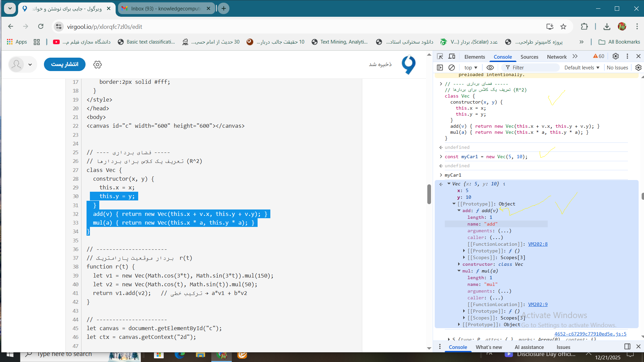Open the top context dropdown
Image resolution: width=644 pixels, height=362 pixels.
point(471,67)
